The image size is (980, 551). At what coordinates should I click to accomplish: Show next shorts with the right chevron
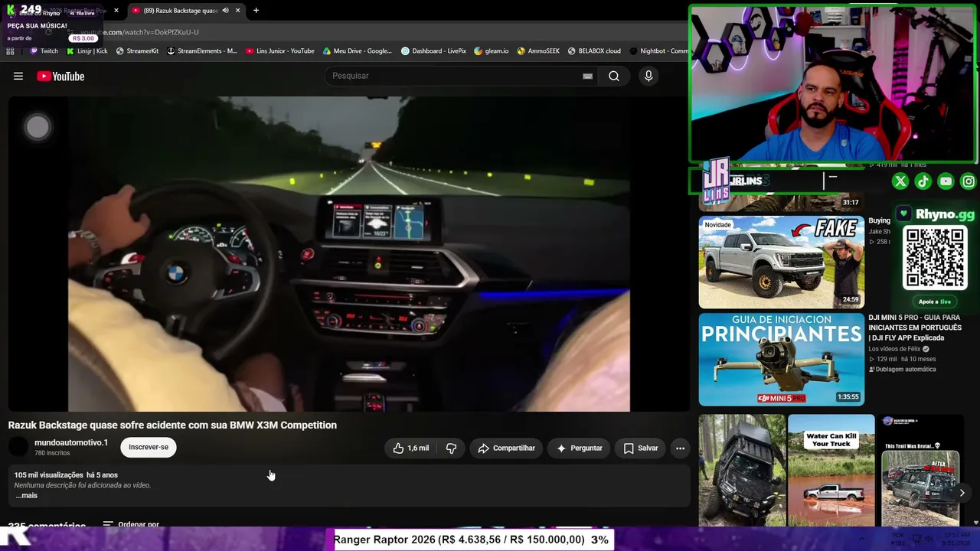(962, 493)
